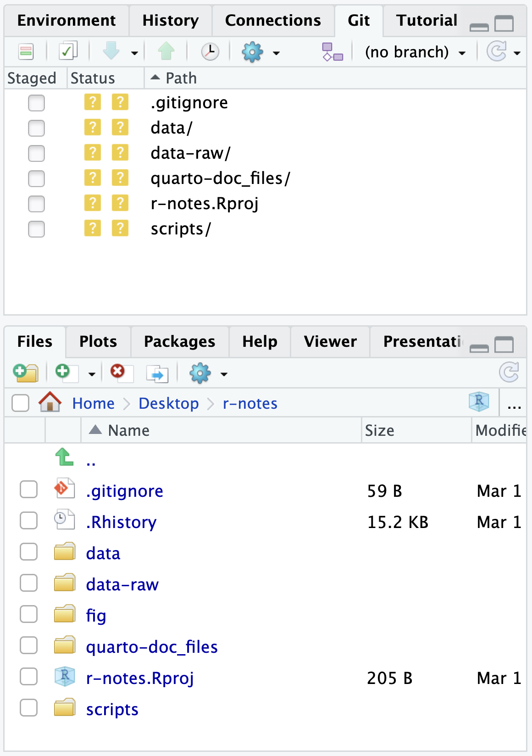Click the Git Diff icon

coord(26,51)
